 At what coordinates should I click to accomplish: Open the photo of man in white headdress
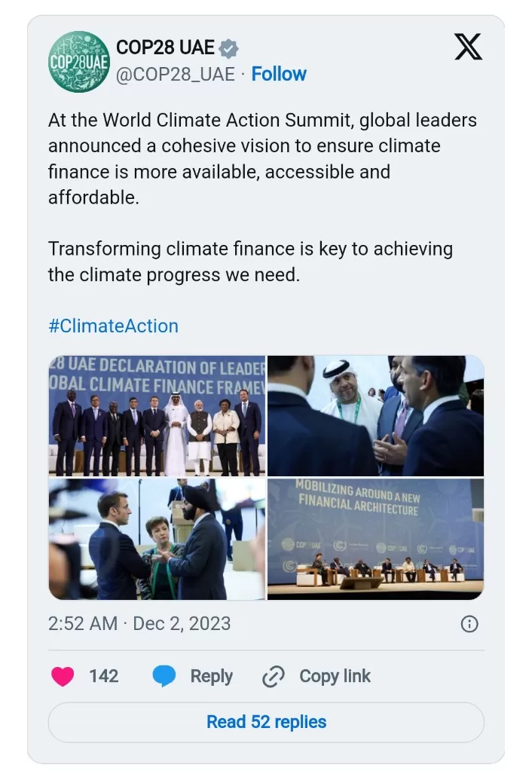point(375,416)
